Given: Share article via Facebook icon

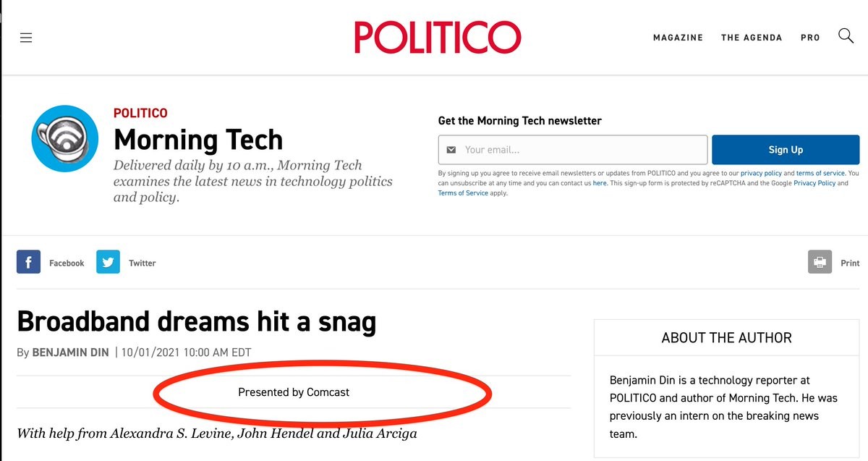Looking at the screenshot, I should tap(28, 263).
